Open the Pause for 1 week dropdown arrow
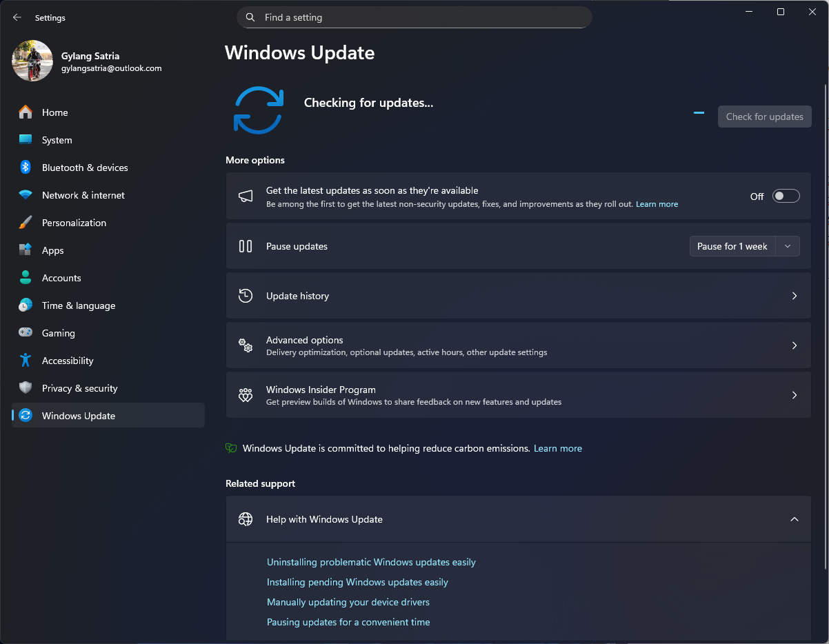The width and height of the screenshot is (829, 644). click(x=788, y=246)
